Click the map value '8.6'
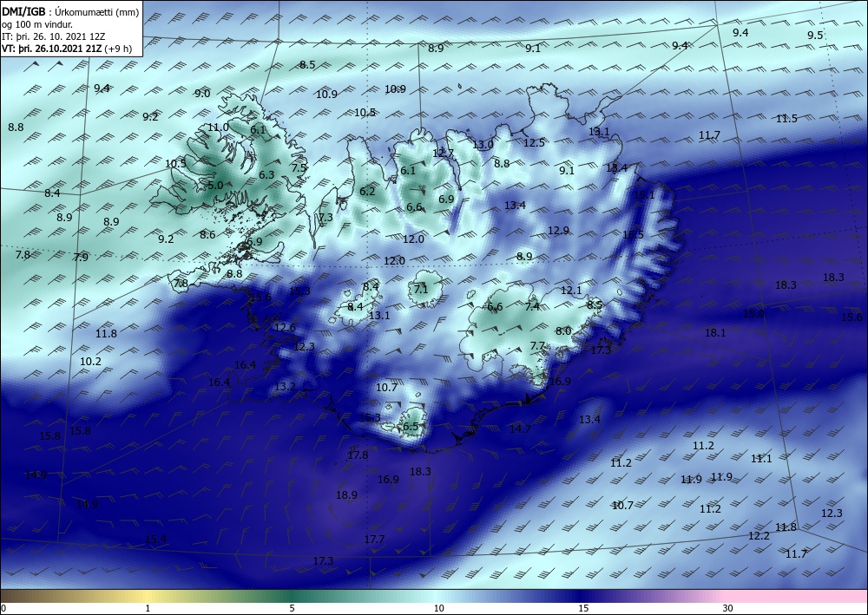This screenshot has width=868, height=615. (207, 234)
